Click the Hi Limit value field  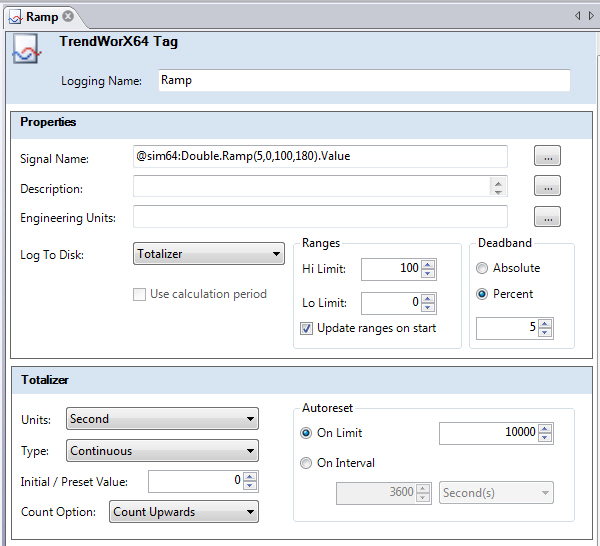[391, 269]
